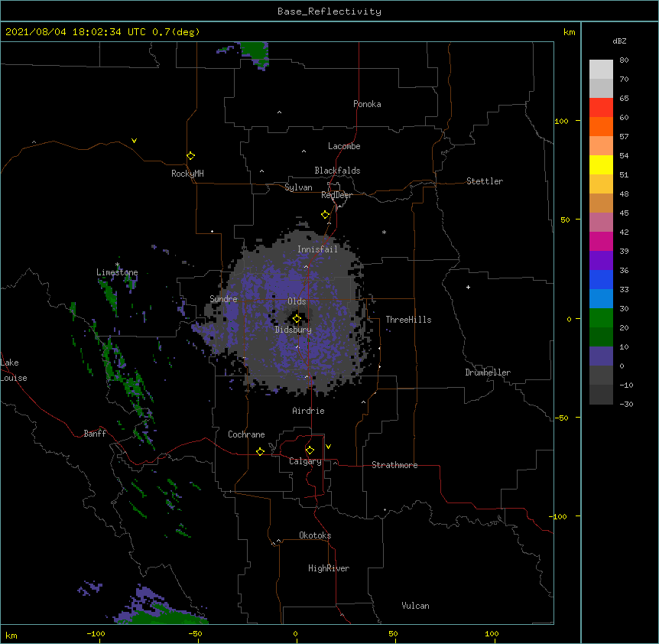Click the timestamp 2021/08/04 18:02:34 UTC
Screen dimensions: 659x644
tap(76, 32)
